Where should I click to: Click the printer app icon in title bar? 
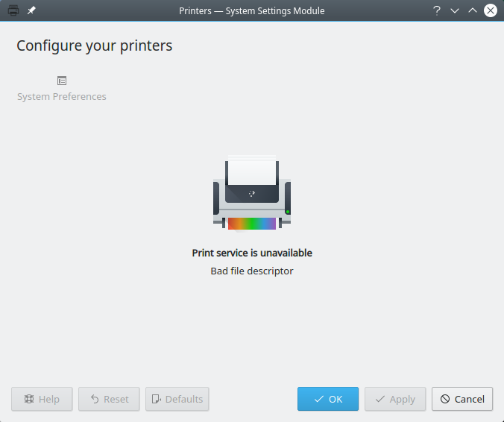13,10
